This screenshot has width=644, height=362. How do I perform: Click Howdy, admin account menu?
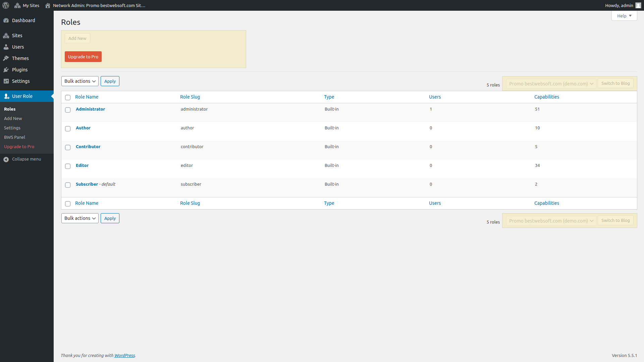623,5
